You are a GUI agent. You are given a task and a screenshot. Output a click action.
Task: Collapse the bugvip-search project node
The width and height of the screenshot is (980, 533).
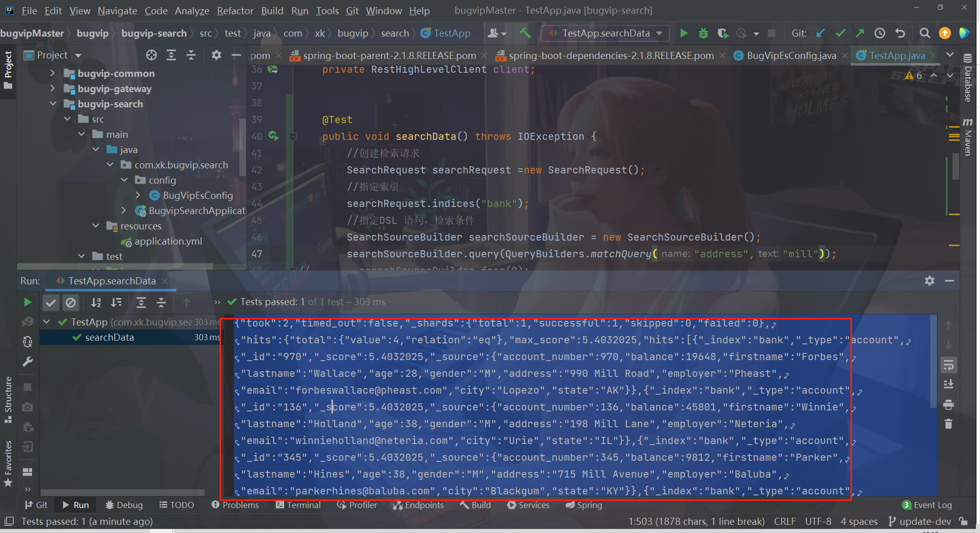pyautogui.click(x=53, y=104)
